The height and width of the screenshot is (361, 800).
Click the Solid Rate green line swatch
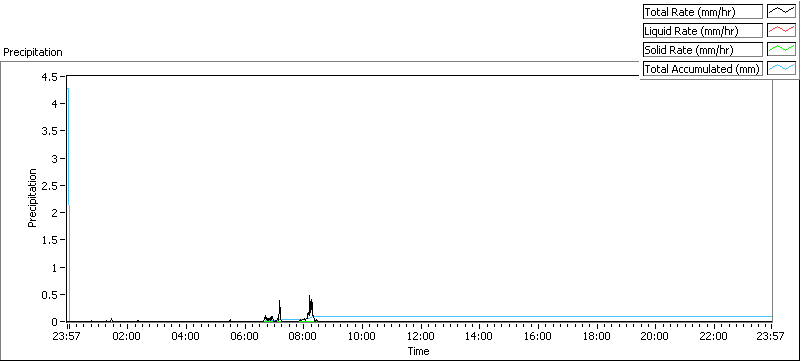[781, 49]
